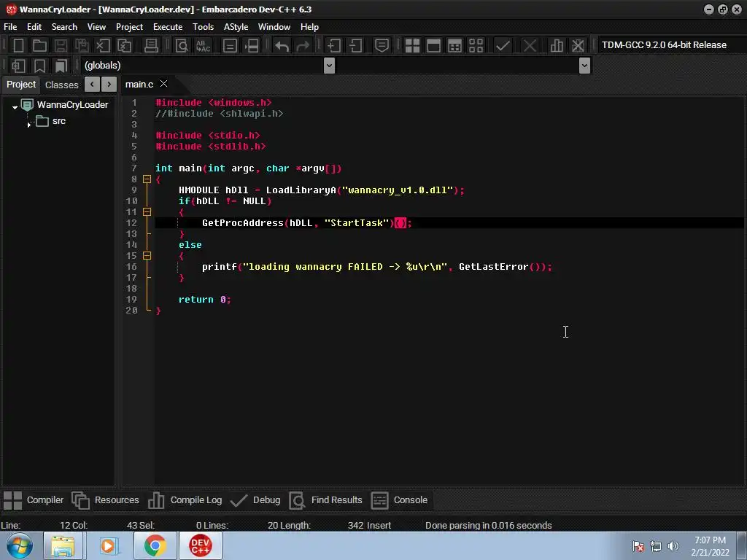The height and width of the screenshot is (560, 747).
Task: Click the Insert snippet icon in second toolbar row
Action: point(18,66)
